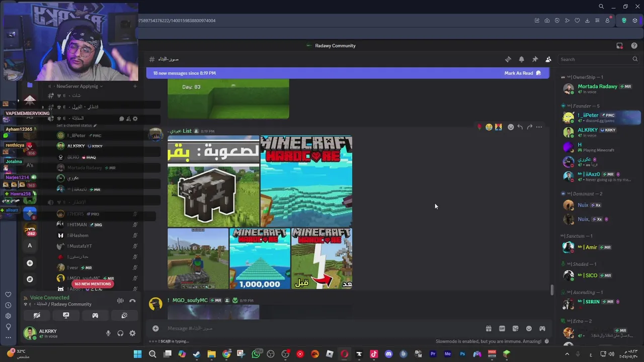644x362 pixels.
Task: Focus the Discord Search field
Action: (599, 59)
